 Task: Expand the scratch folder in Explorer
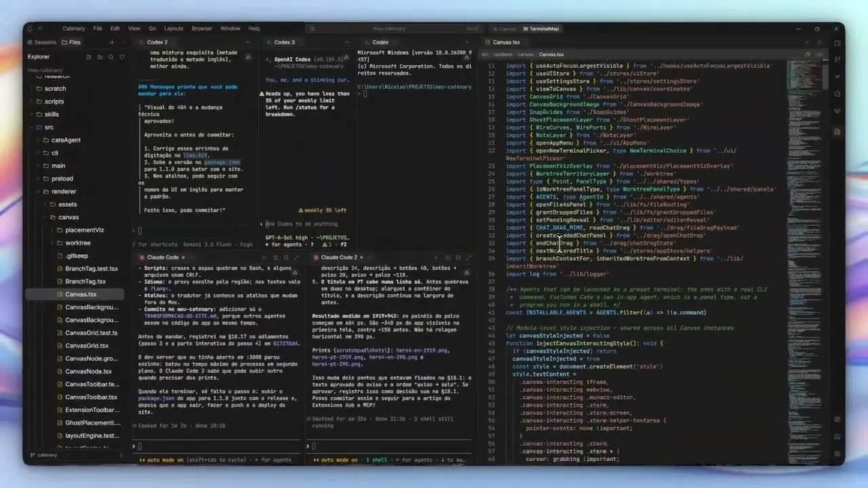[31, 89]
